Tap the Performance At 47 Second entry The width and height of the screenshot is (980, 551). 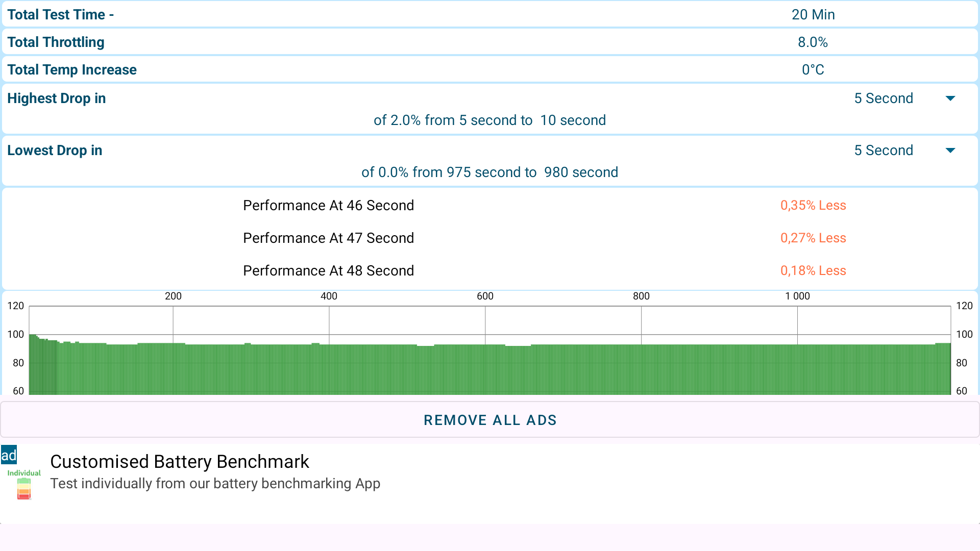(x=328, y=238)
